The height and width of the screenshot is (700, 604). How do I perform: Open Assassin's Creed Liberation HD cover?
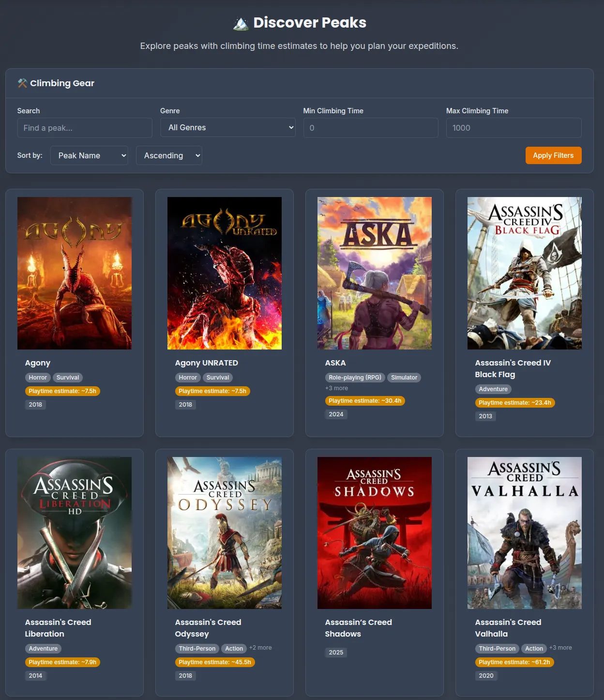75,533
